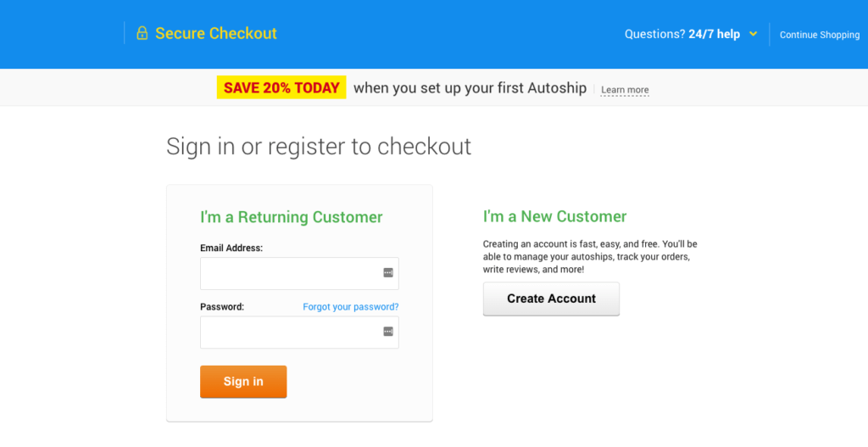Click the first Autoship promo text
The image size is (868, 447).
point(470,88)
